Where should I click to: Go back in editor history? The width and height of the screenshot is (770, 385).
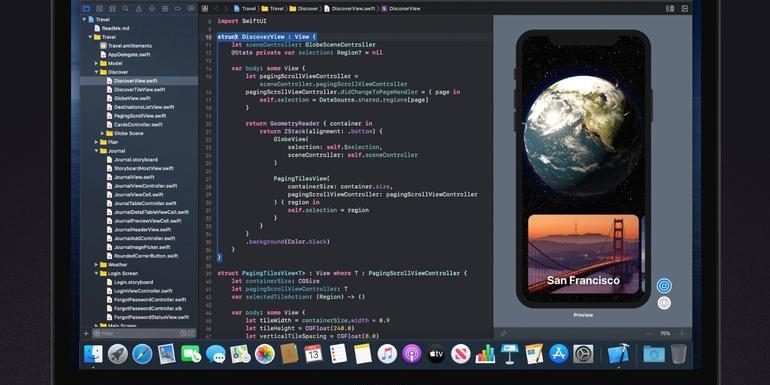[217, 8]
